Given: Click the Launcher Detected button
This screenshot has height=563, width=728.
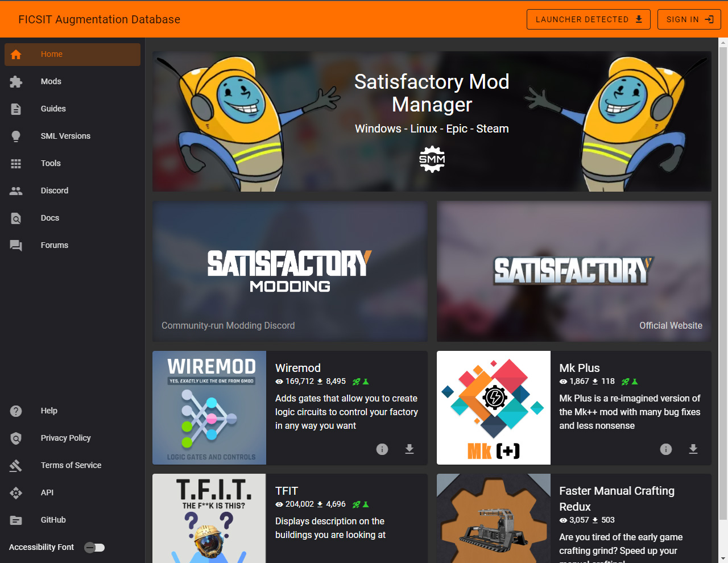Looking at the screenshot, I should (x=588, y=19).
